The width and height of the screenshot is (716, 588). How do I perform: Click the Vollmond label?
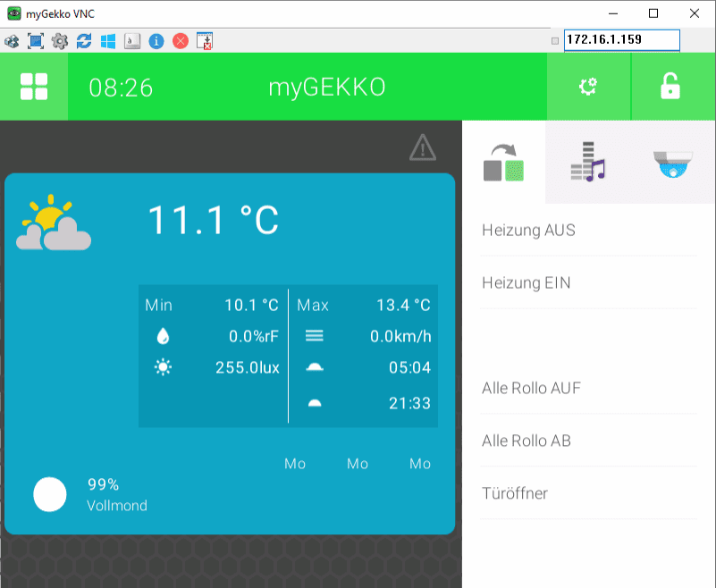coord(117,506)
